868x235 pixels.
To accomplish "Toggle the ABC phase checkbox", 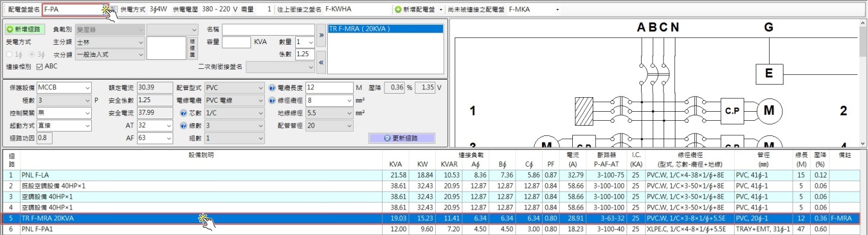I will click(x=40, y=66).
